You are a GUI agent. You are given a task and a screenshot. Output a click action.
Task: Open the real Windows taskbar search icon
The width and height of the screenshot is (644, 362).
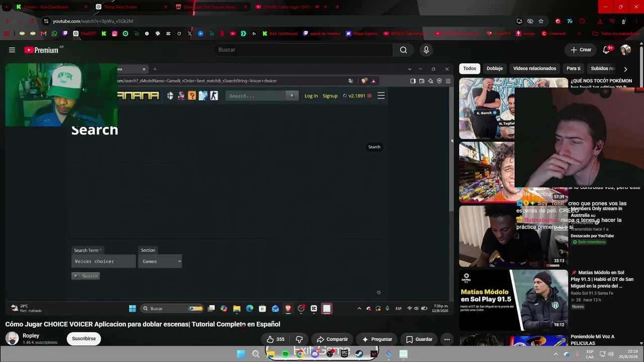tap(256, 354)
